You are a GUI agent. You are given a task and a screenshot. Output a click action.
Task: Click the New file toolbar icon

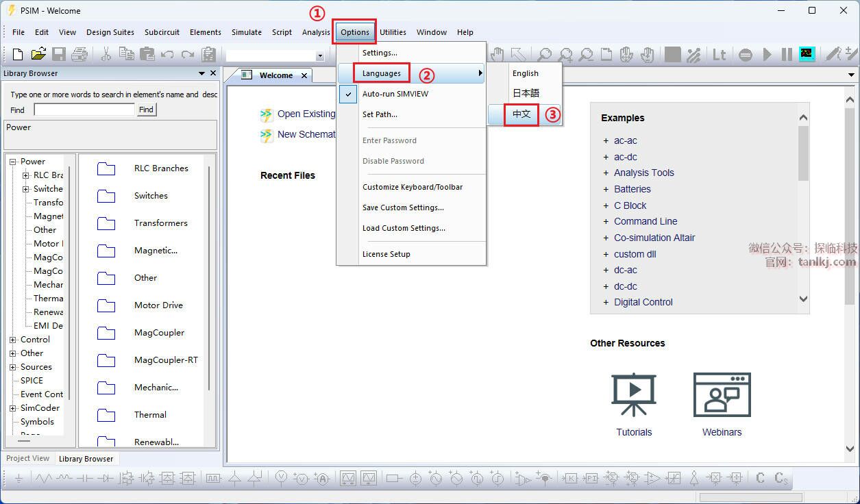click(x=18, y=54)
